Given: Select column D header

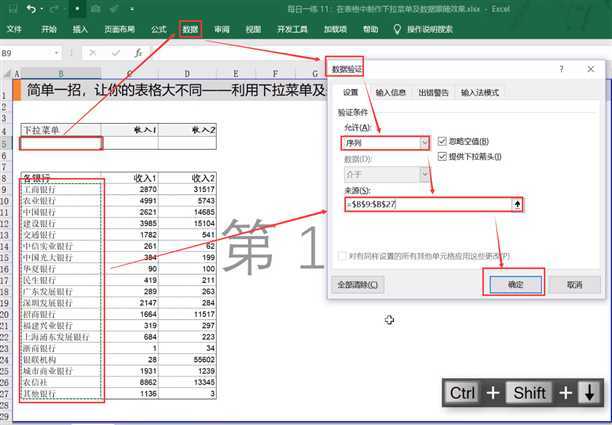Looking at the screenshot, I should 187,73.
